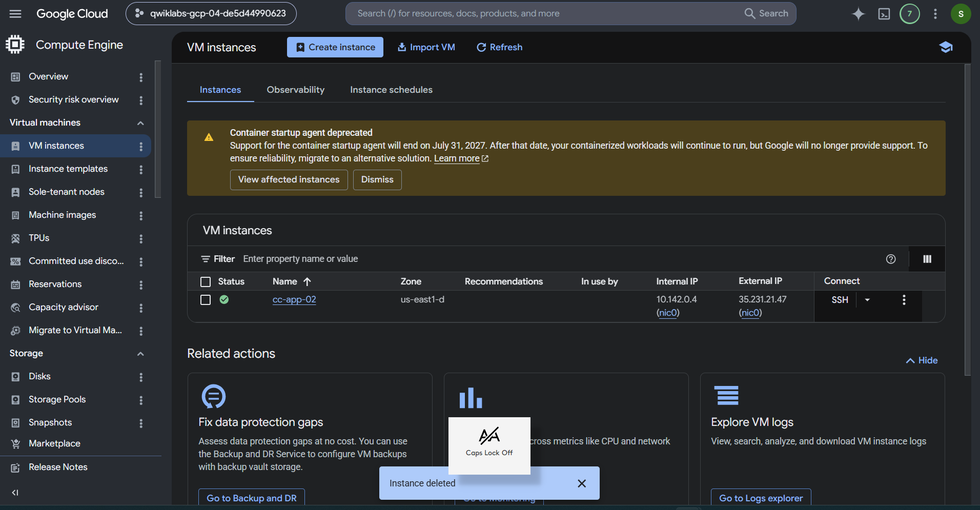
Task: Open more options for Reservations item
Action: click(141, 284)
